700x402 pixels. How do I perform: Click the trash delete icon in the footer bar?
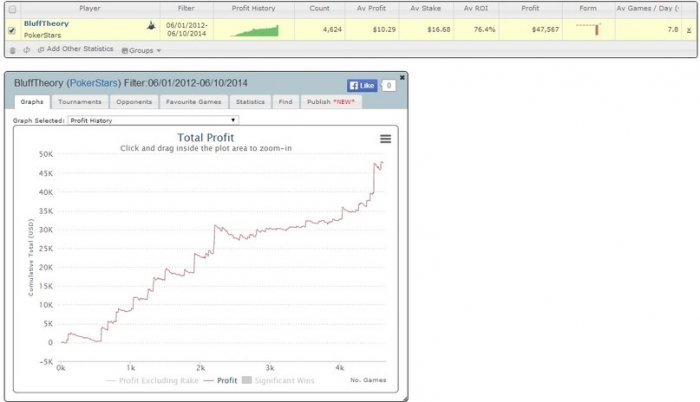pos(12,50)
